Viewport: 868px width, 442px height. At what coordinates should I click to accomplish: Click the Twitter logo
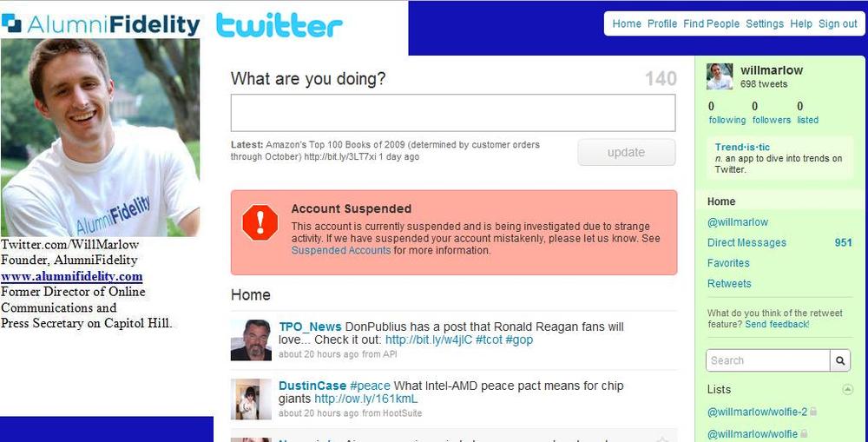(279, 25)
